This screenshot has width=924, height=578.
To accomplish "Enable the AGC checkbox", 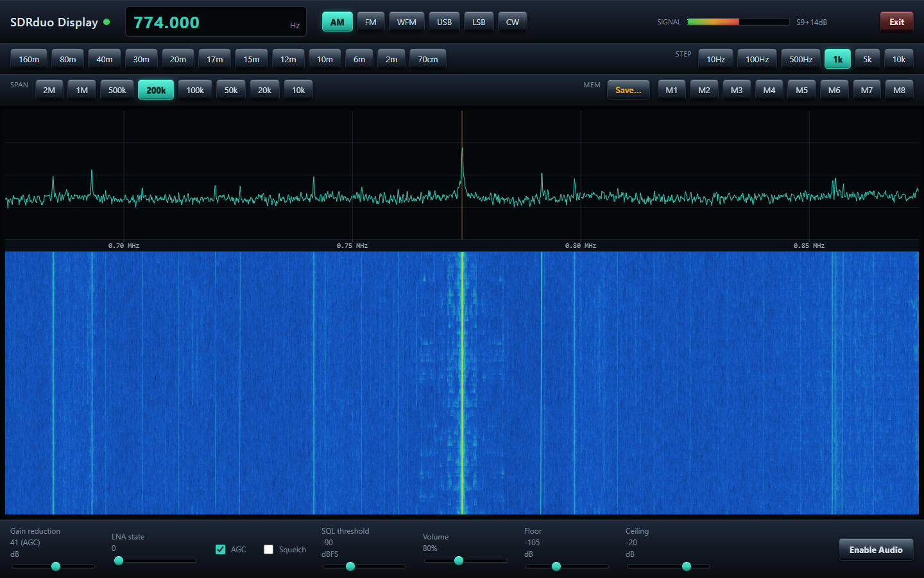I will coord(220,549).
